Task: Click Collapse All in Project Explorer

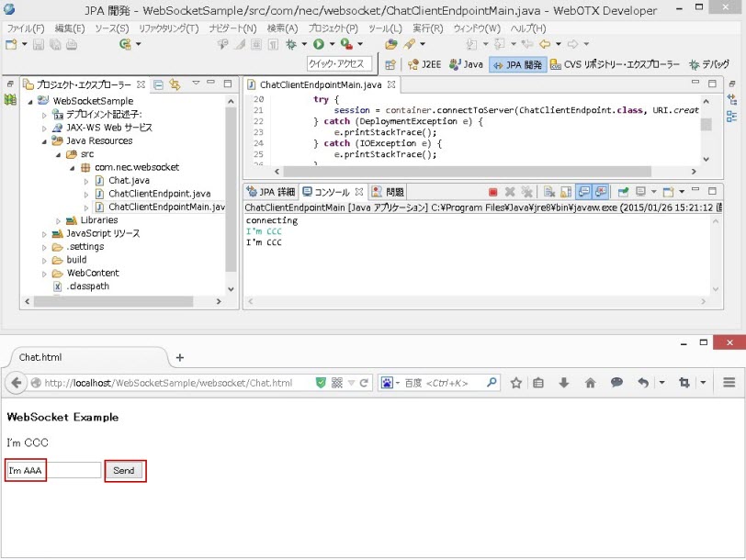Action: tap(158, 84)
